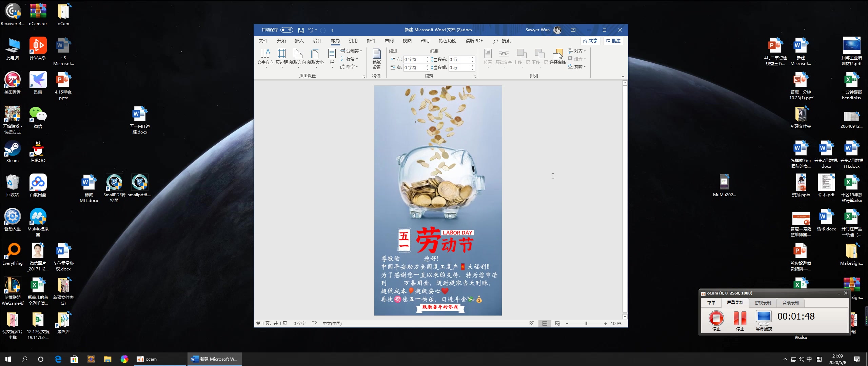Image resolution: width=868 pixels, height=366 pixels.
Task: Click the 批注 comments button
Action: point(614,41)
